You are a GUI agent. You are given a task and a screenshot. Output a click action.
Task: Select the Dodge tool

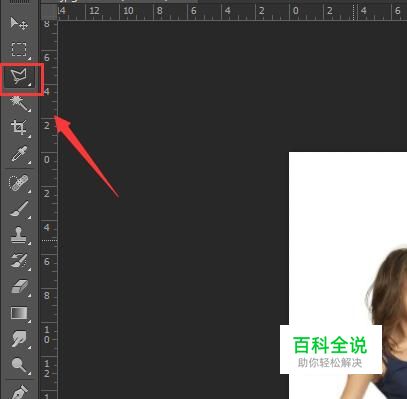pyautogui.click(x=19, y=365)
